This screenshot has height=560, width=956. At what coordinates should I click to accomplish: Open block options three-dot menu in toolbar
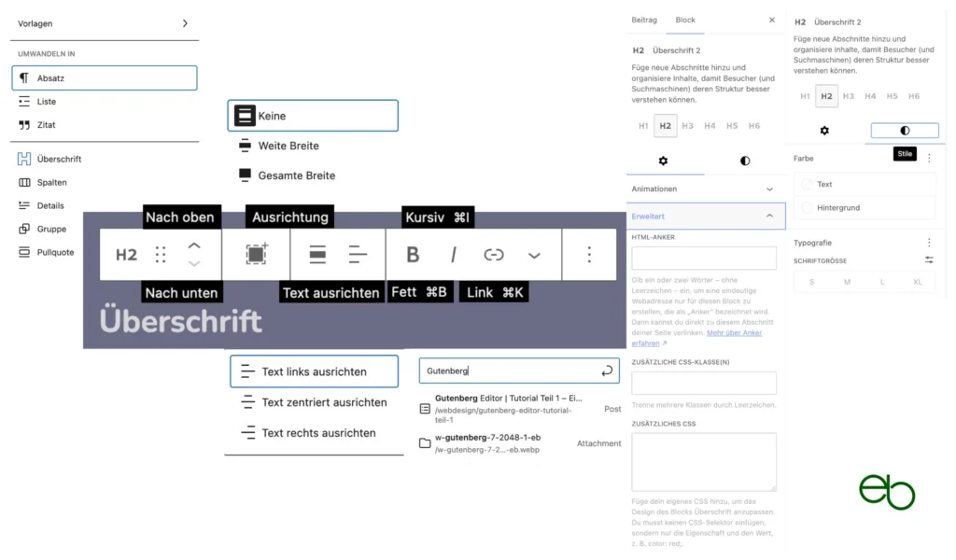(x=589, y=255)
